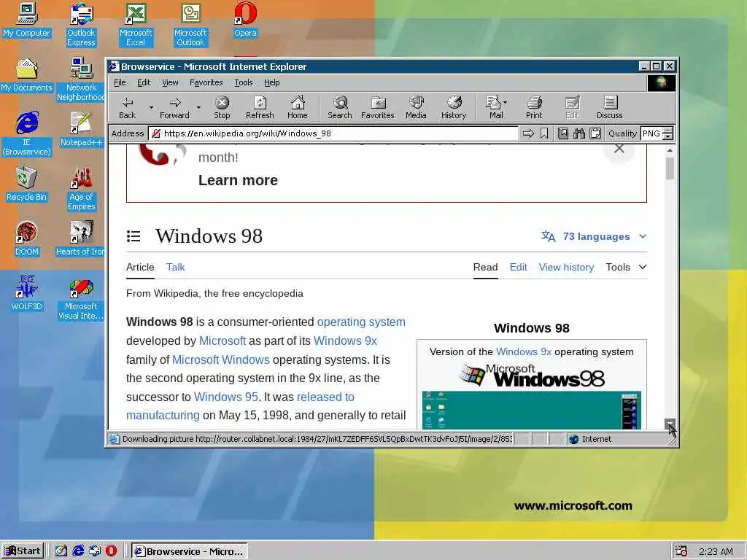The height and width of the screenshot is (560, 747).
Task: Open the Start menu
Action: [23, 551]
